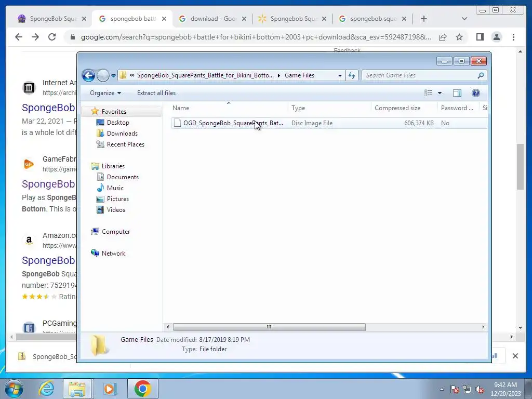
Task: Launch Internet Explorer from the taskbar
Action: coord(46,389)
